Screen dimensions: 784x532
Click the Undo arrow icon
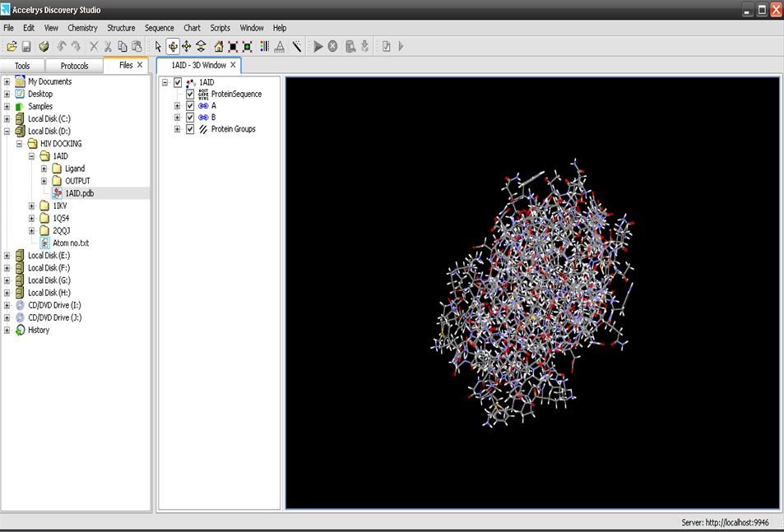tap(61, 46)
